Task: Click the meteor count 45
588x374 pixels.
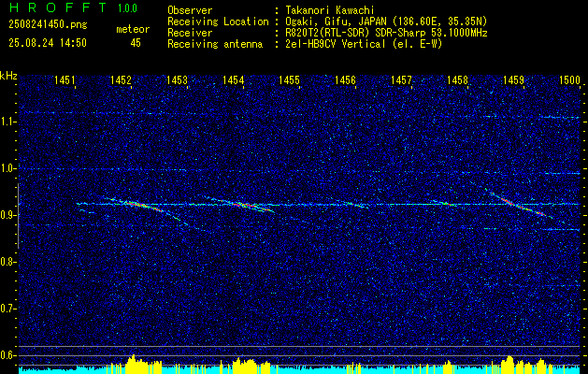Action: [x=136, y=43]
